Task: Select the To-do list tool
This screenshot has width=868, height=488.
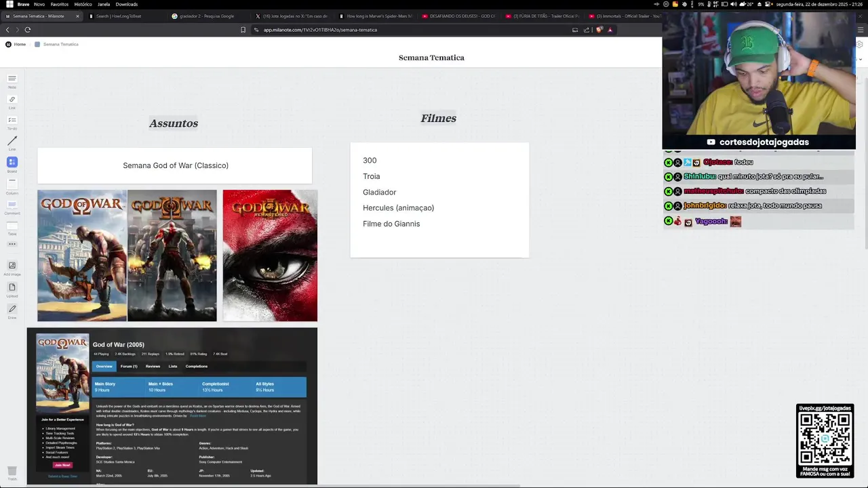Action: tap(12, 123)
